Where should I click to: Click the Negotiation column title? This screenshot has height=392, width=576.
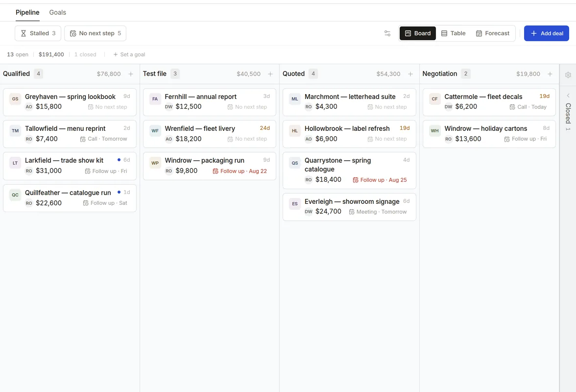click(x=440, y=74)
